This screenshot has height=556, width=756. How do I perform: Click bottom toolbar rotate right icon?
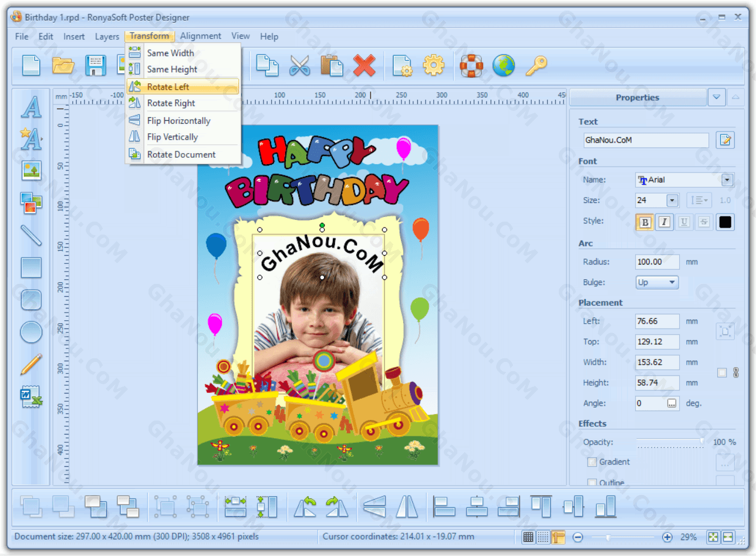(337, 506)
